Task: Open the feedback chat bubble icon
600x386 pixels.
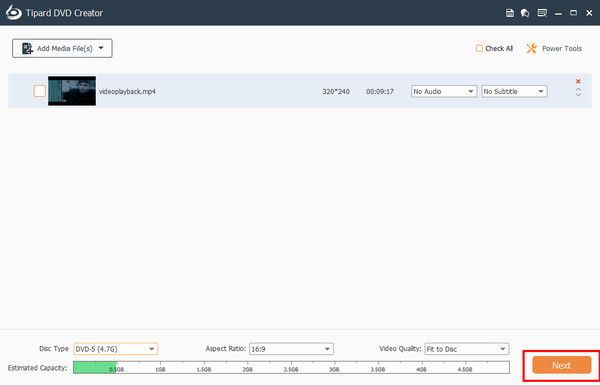Action: click(x=525, y=13)
